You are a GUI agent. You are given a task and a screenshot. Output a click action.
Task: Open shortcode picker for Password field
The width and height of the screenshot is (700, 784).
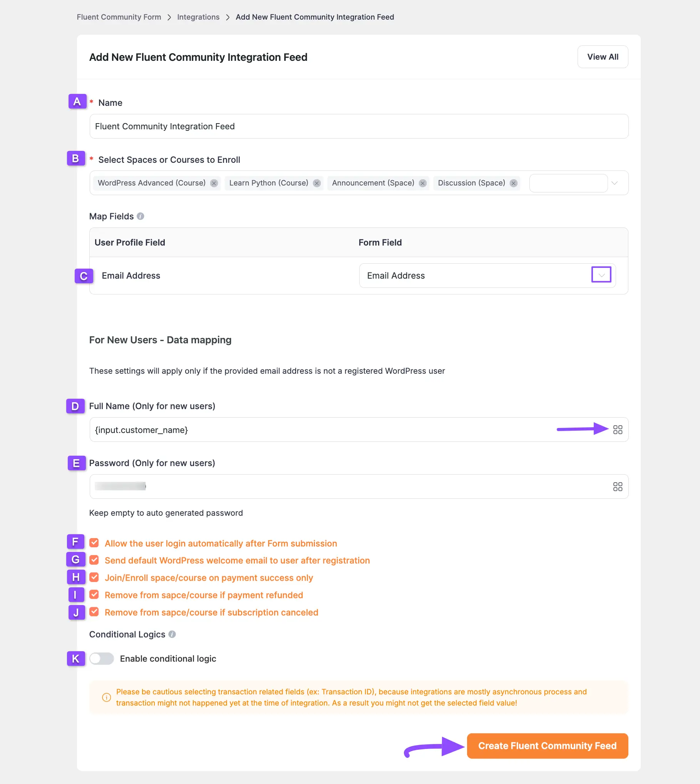(x=618, y=487)
